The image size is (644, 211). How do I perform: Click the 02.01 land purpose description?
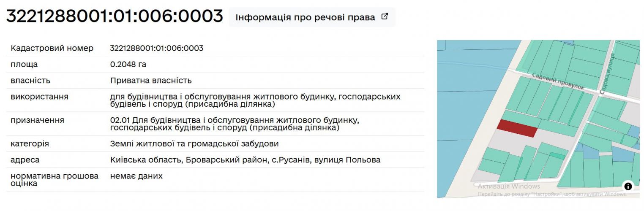[x=234, y=124]
